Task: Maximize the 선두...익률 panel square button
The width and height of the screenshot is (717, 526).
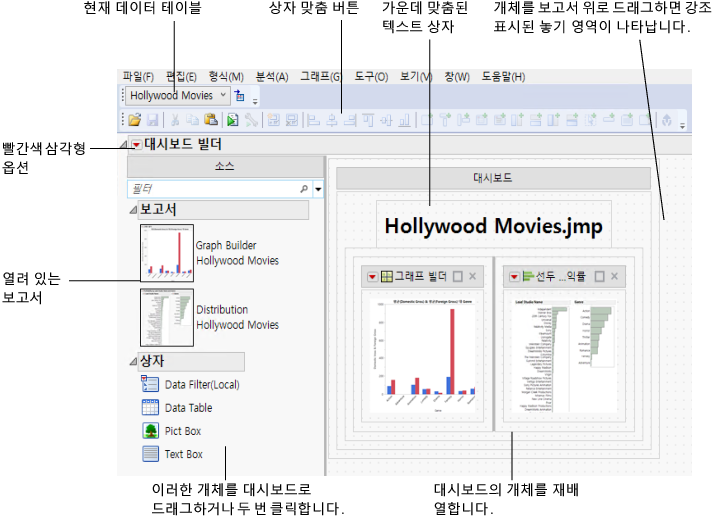Action: [x=599, y=276]
